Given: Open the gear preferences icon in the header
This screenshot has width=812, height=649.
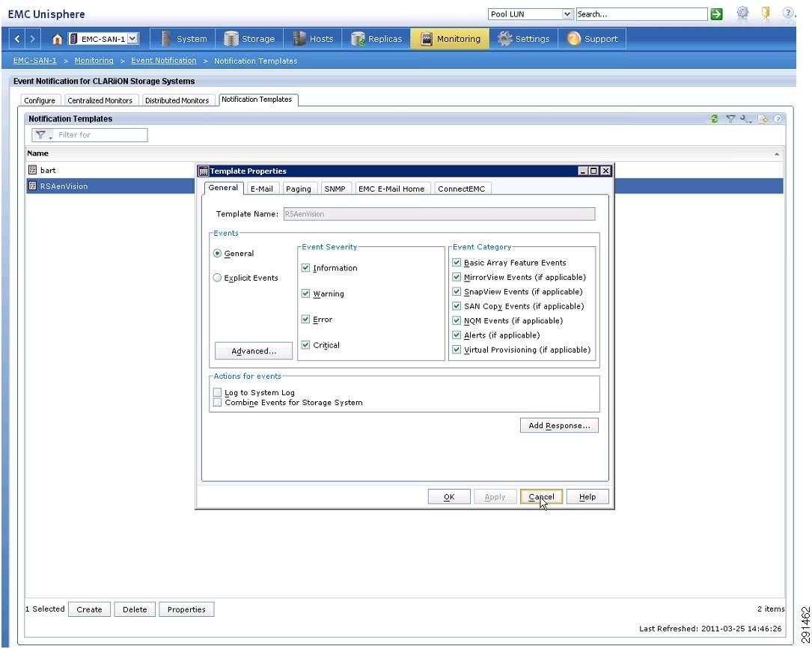Looking at the screenshot, I should [x=742, y=13].
